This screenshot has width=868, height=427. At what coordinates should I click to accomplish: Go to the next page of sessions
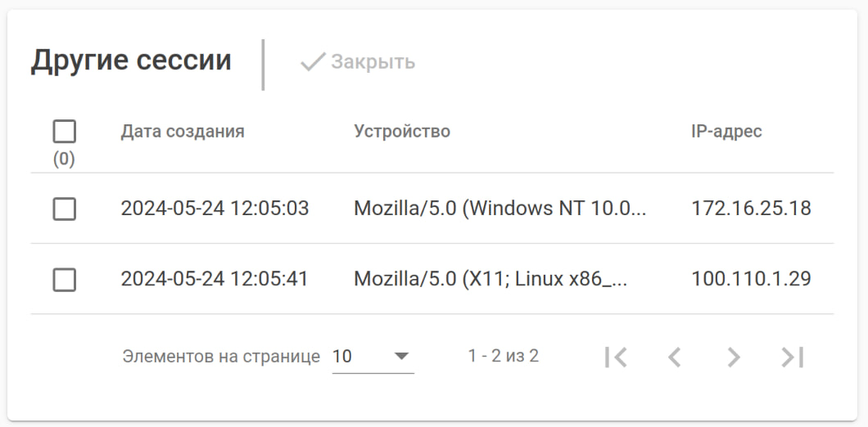pos(734,357)
